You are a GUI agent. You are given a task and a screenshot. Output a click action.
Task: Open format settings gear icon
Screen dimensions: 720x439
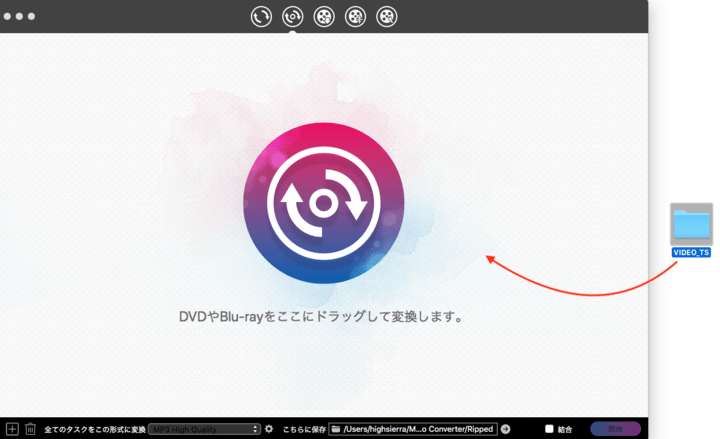point(269,429)
